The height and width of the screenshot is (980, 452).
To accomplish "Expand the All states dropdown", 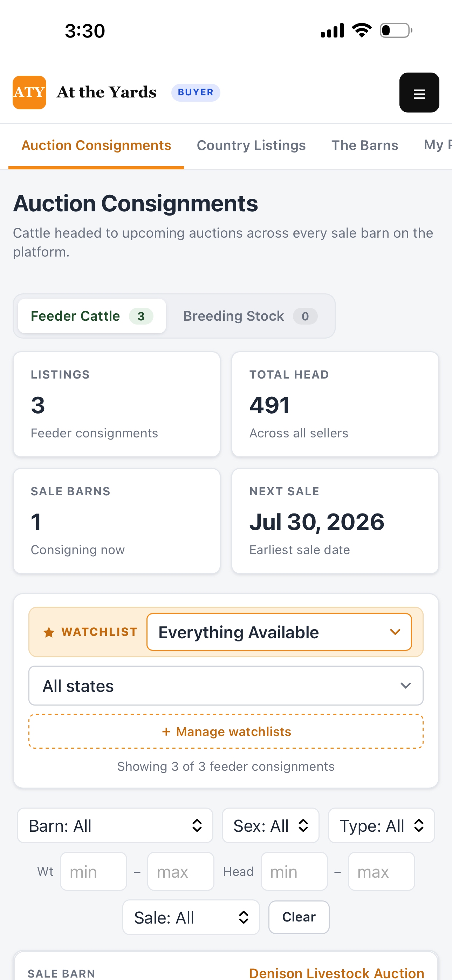I will pos(226,686).
